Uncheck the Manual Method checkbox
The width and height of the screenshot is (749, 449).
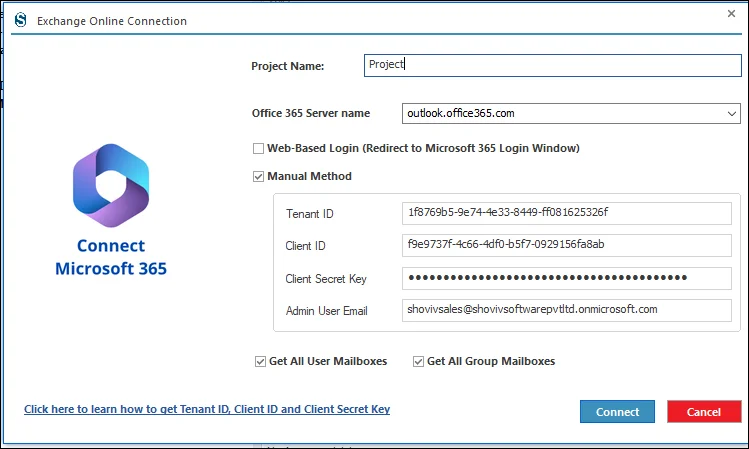click(258, 177)
